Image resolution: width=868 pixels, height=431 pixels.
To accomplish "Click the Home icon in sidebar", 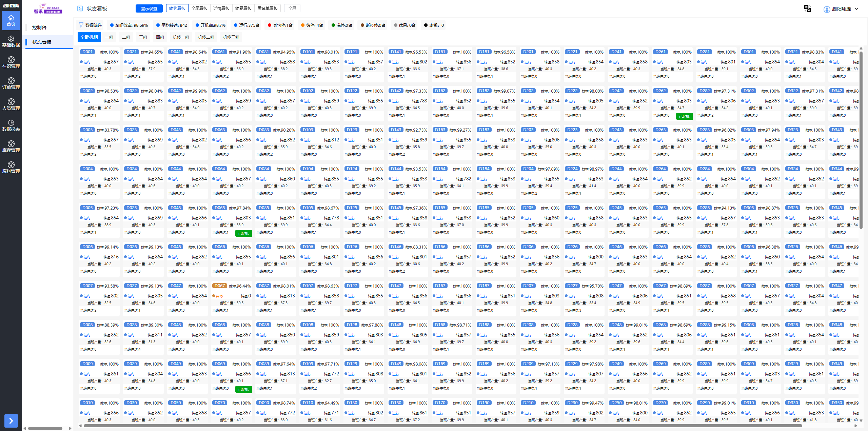I will click(x=11, y=18).
